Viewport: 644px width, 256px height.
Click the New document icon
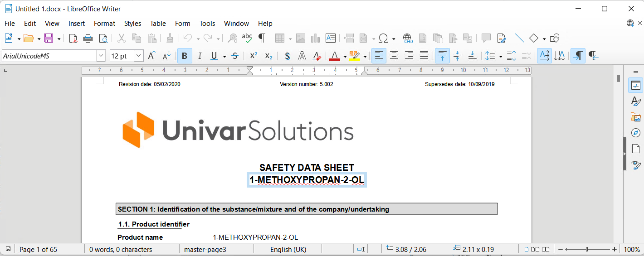9,38
